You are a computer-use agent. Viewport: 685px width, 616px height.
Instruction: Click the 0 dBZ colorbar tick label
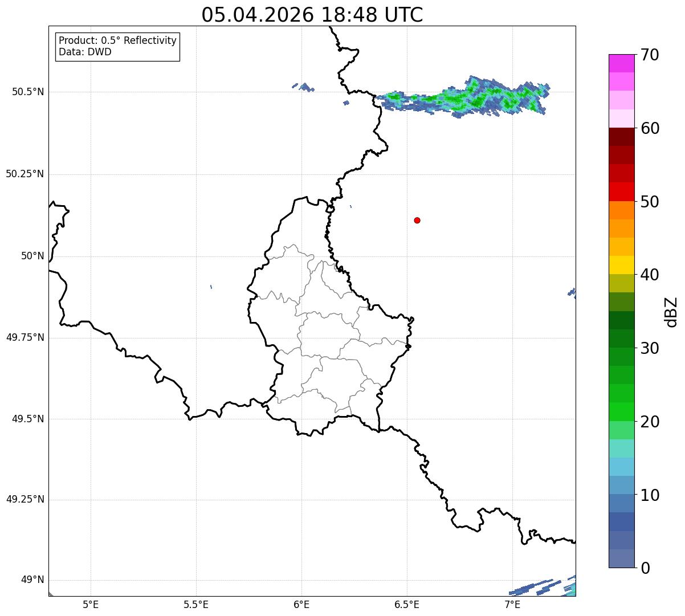(x=645, y=568)
